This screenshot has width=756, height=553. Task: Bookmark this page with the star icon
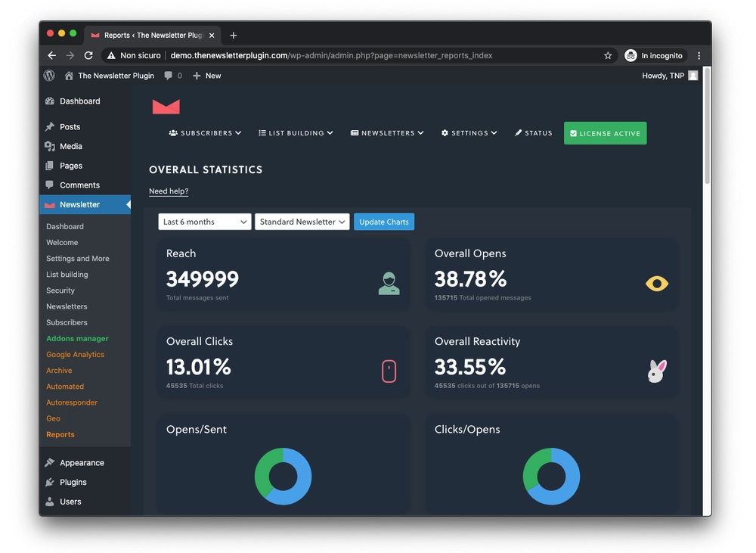608,55
